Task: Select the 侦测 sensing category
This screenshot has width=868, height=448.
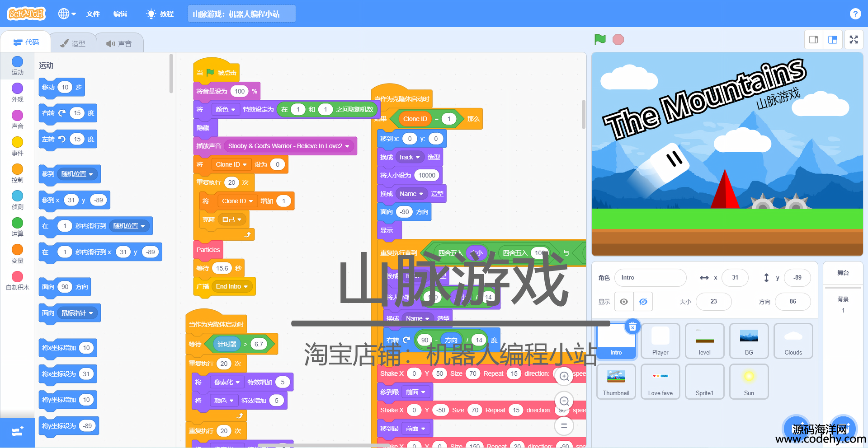Action: (x=17, y=201)
